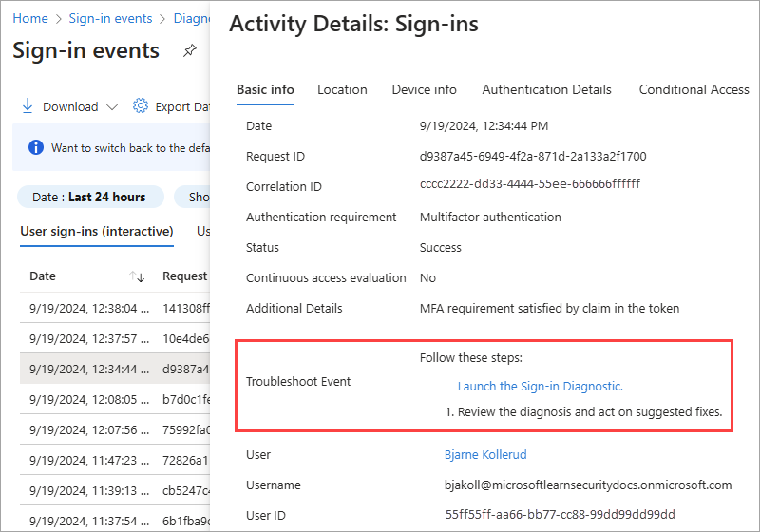Select the Authentication Details tab

coord(546,89)
